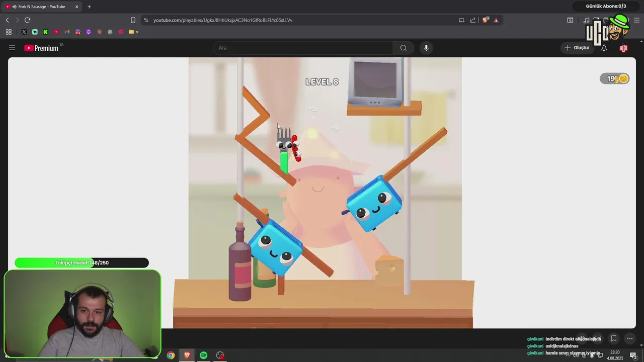Open Spotify from the taskbar
The image size is (644, 362).
pos(203,355)
